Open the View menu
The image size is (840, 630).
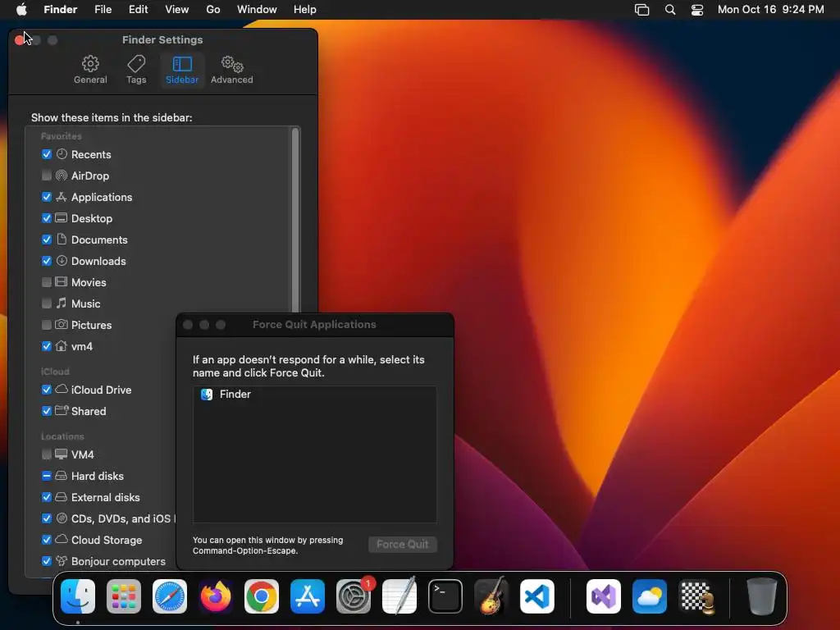(177, 10)
